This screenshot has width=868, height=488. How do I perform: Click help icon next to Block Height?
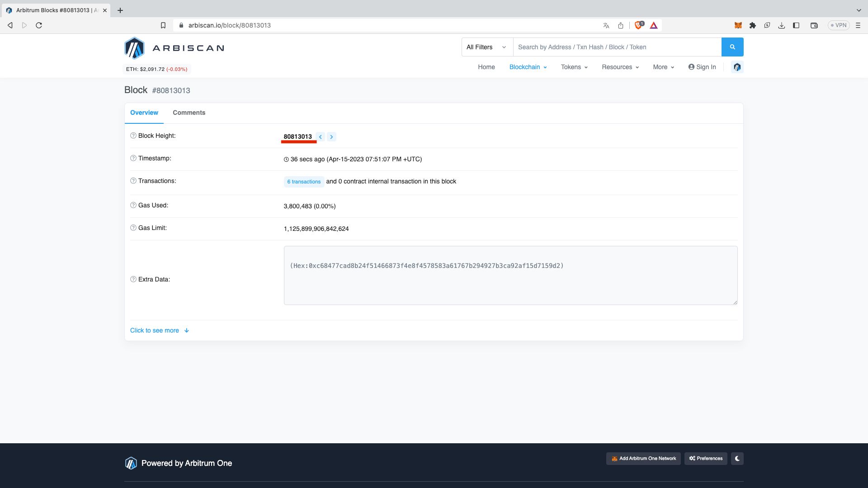pos(133,136)
